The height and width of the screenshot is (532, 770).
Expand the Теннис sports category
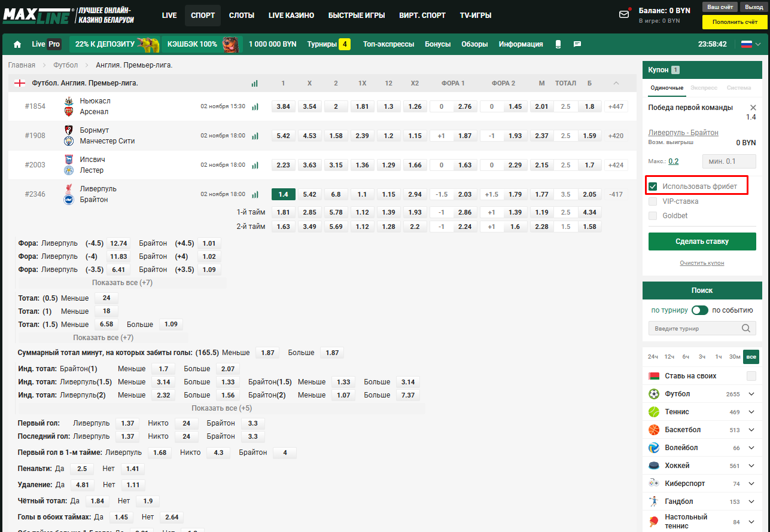(x=751, y=412)
